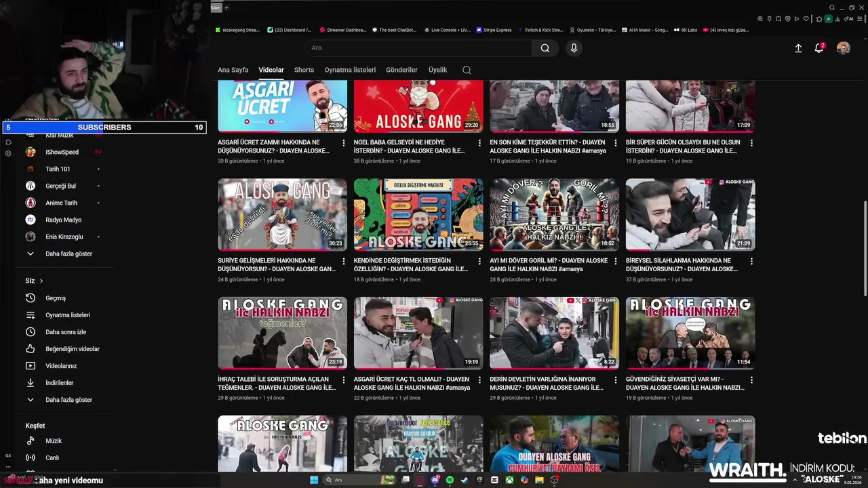Open options menu for SURİYE GELİŞMELERİ video
Image resolution: width=868 pixels, height=488 pixels.
pyautogui.click(x=344, y=261)
